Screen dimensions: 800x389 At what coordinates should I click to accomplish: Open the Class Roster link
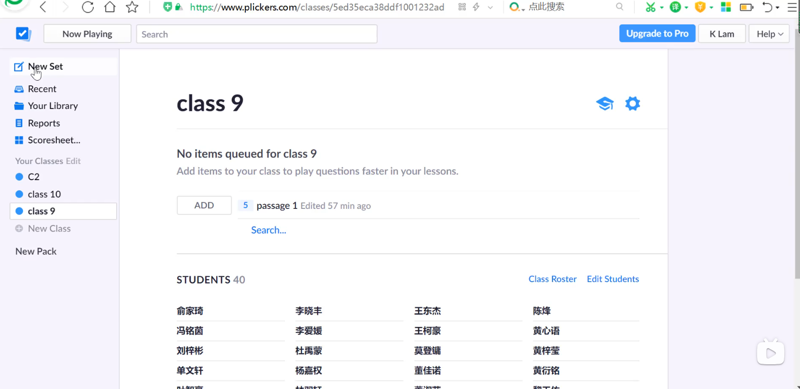pos(553,279)
